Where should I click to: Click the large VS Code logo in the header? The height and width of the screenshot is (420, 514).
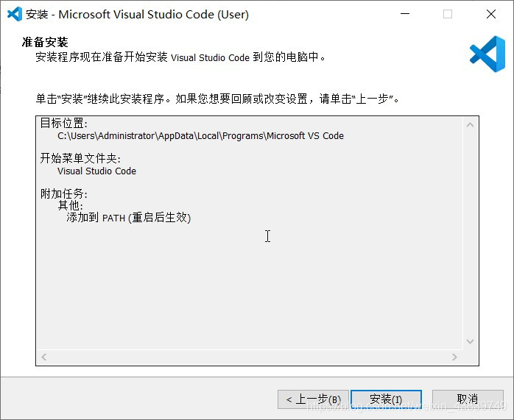[x=487, y=54]
